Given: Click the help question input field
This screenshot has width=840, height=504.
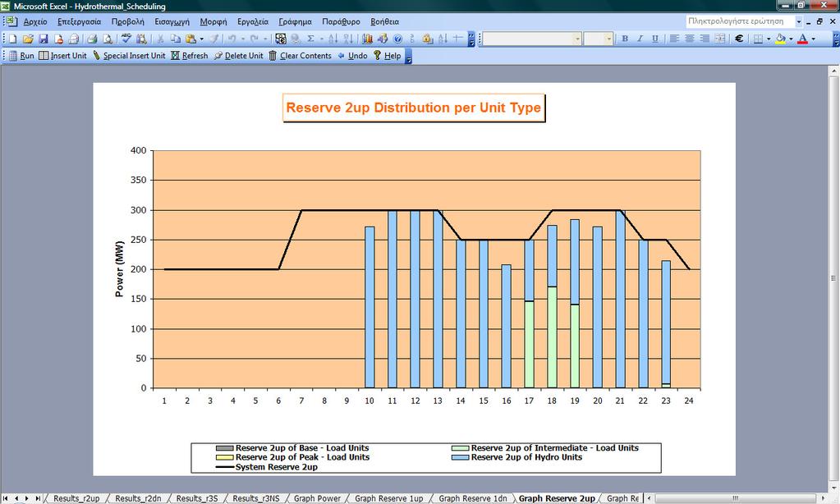Looking at the screenshot, I should coord(740,21).
